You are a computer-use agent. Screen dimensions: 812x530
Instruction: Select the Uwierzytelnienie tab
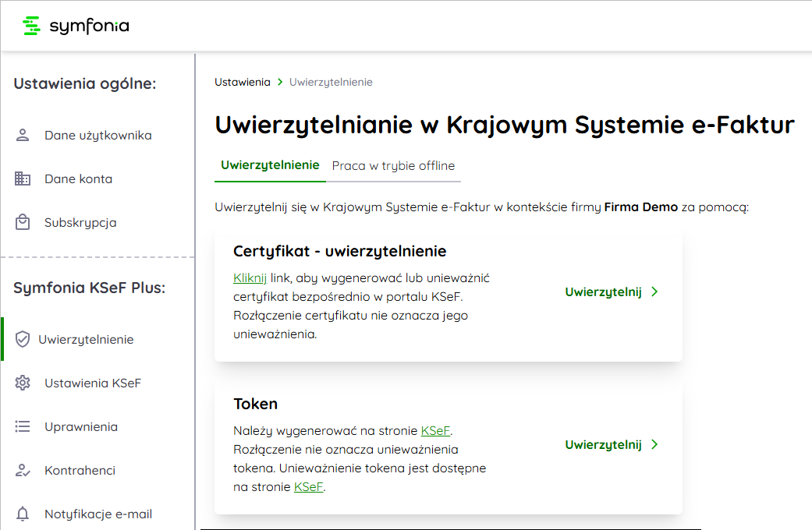(x=270, y=165)
